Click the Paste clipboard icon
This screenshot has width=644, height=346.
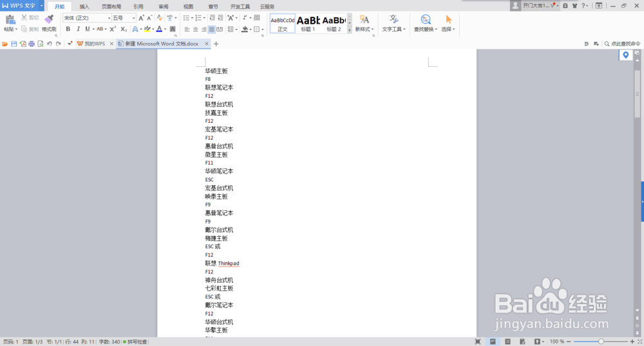point(10,19)
